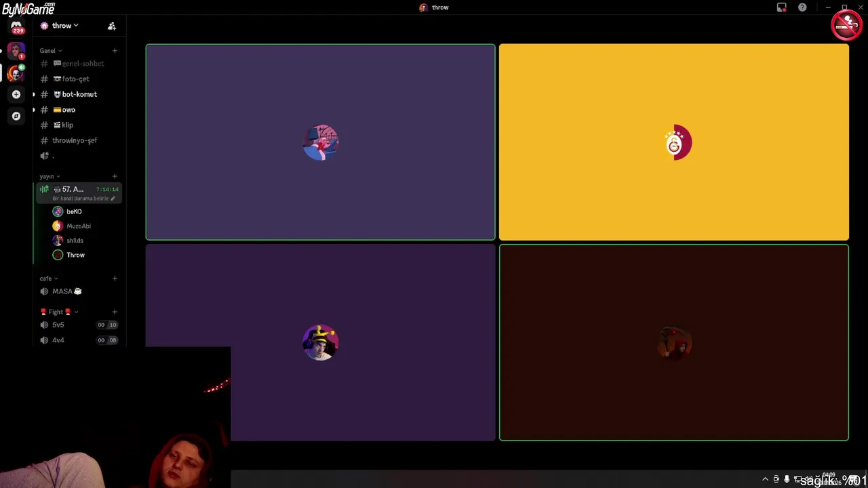Select the first server avatar in sidebar
This screenshot has width=868, height=488.
[x=16, y=51]
